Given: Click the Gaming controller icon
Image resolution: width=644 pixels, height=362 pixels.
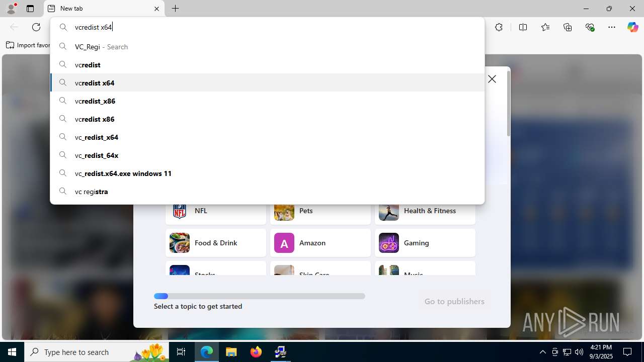Looking at the screenshot, I should [389, 243].
